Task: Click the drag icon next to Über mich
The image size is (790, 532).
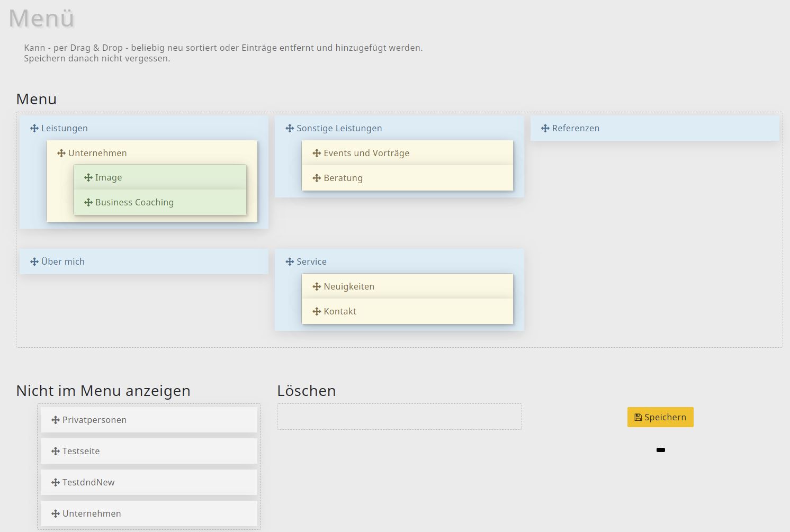Action: [34, 262]
